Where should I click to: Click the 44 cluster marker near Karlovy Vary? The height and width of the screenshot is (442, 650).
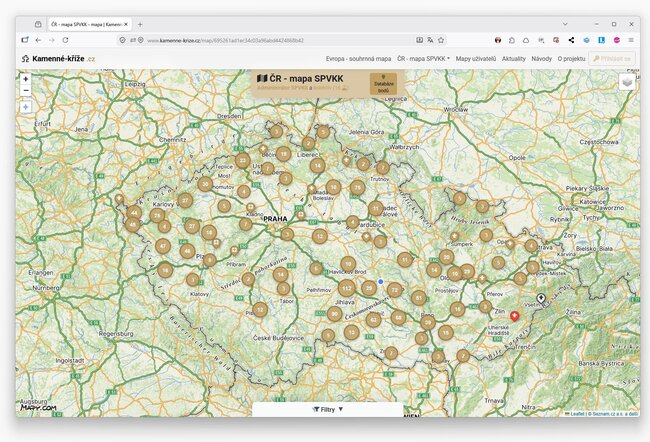134,213
